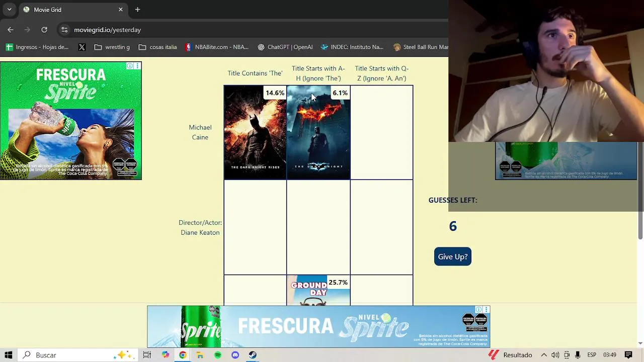
Task: Show hidden system tray icons
Action: (x=544, y=355)
